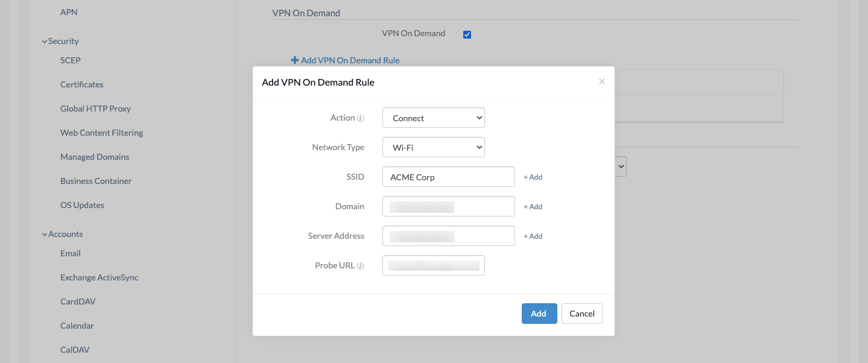Open the Action dropdown showing Connect
868x363 pixels.
click(x=433, y=118)
